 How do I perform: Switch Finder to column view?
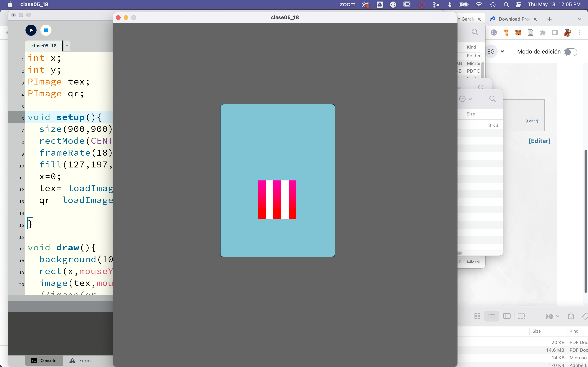pos(507,316)
